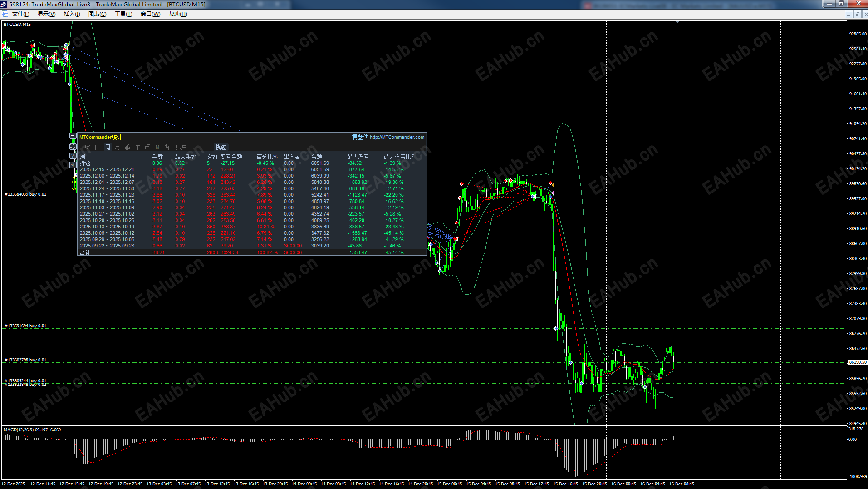
Task: Switch to the M tab
Action: (x=157, y=147)
